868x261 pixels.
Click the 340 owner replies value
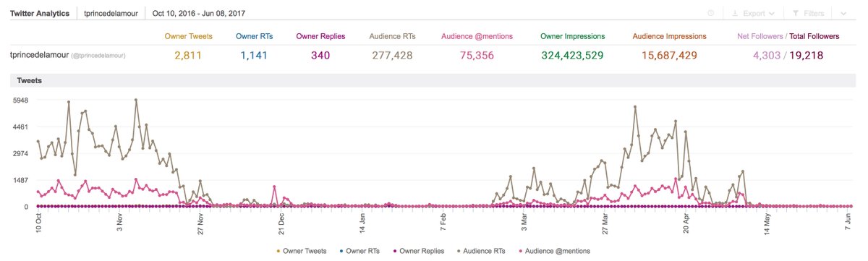(x=320, y=55)
